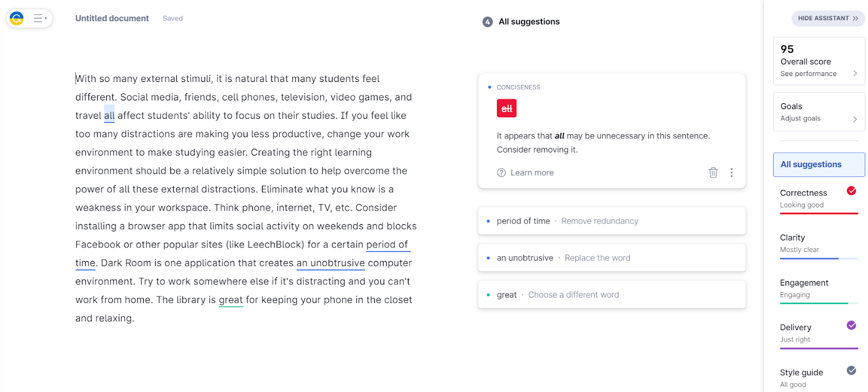868x392 pixels.
Task: Switch to the Clarity category
Action: (819, 243)
